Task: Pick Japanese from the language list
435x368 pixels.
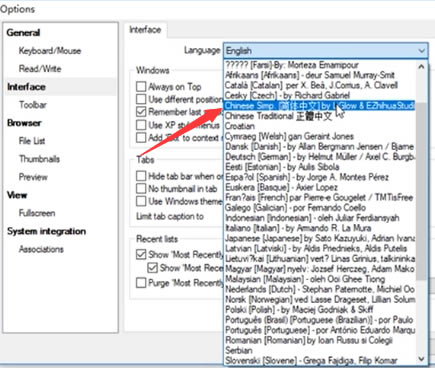Action: (x=320, y=238)
